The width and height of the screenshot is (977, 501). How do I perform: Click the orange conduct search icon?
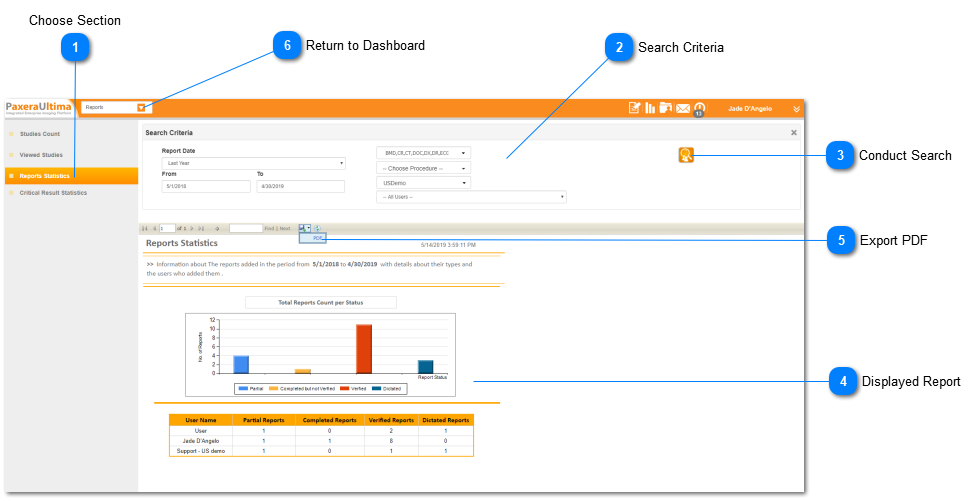[x=686, y=155]
